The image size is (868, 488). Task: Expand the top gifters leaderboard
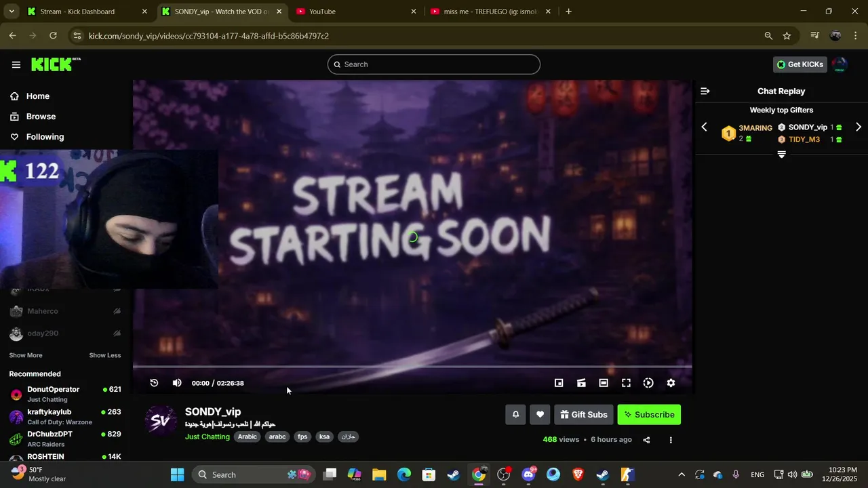[781, 155]
